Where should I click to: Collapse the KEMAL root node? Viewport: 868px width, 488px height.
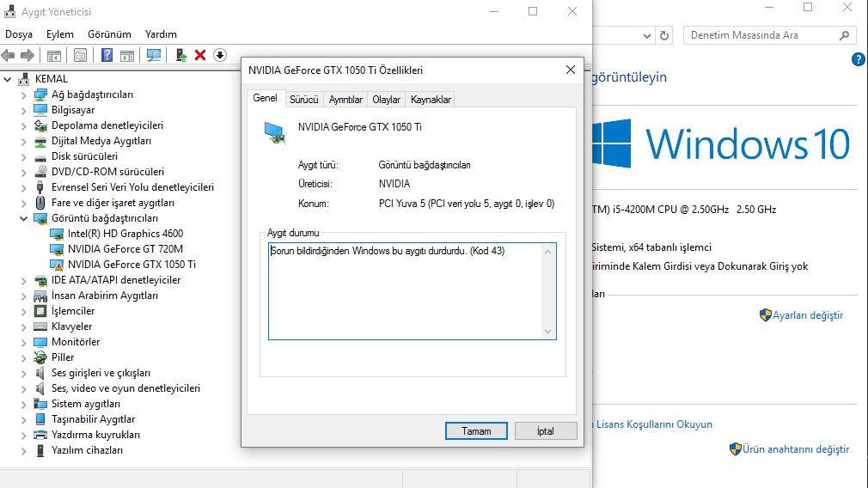point(7,79)
